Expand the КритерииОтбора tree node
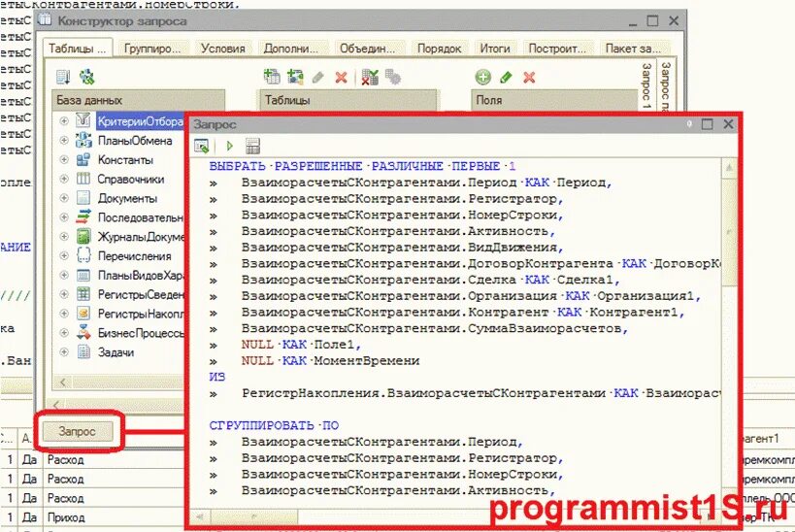The image size is (795, 532). pos(63,120)
